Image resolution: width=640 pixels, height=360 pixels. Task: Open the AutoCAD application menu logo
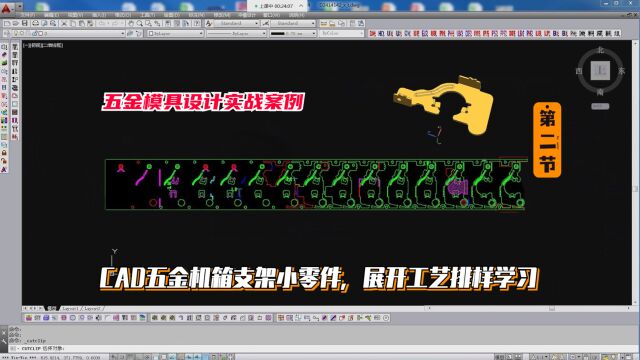point(6,7)
